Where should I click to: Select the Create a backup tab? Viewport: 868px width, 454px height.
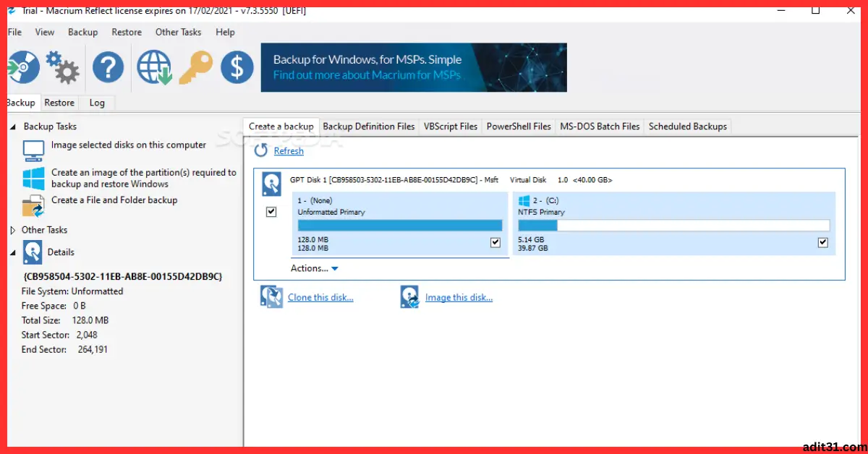(x=281, y=127)
